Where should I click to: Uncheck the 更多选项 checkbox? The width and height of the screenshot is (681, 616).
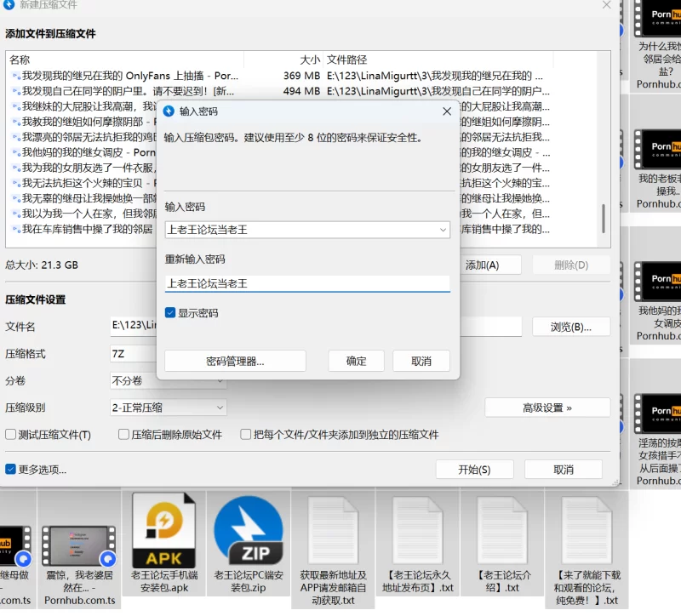coord(10,470)
